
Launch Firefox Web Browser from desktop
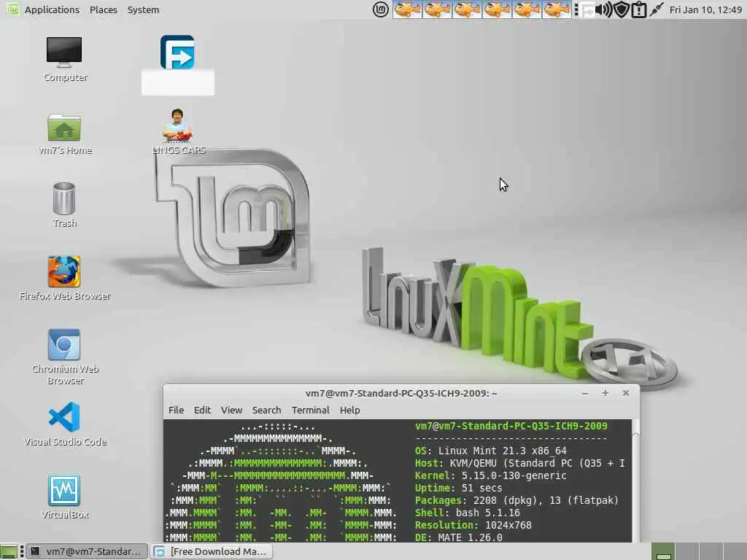click(64, 278)
